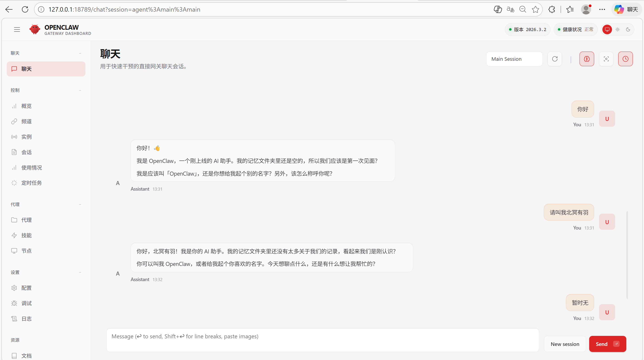Open the 调试 debug page
Viewport: 644px width, 360px height.
pyautogui.click(x=26, y=303)
